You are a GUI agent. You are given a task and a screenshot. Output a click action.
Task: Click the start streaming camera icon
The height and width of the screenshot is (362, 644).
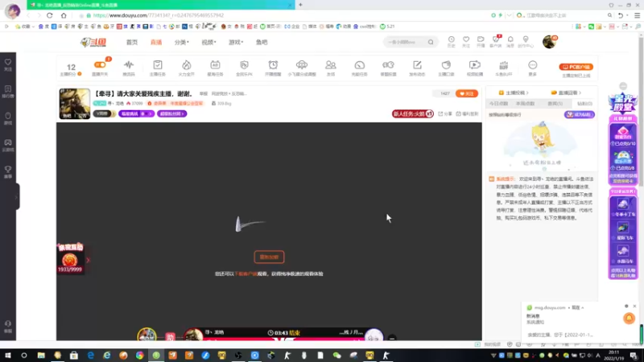(481, 39)
